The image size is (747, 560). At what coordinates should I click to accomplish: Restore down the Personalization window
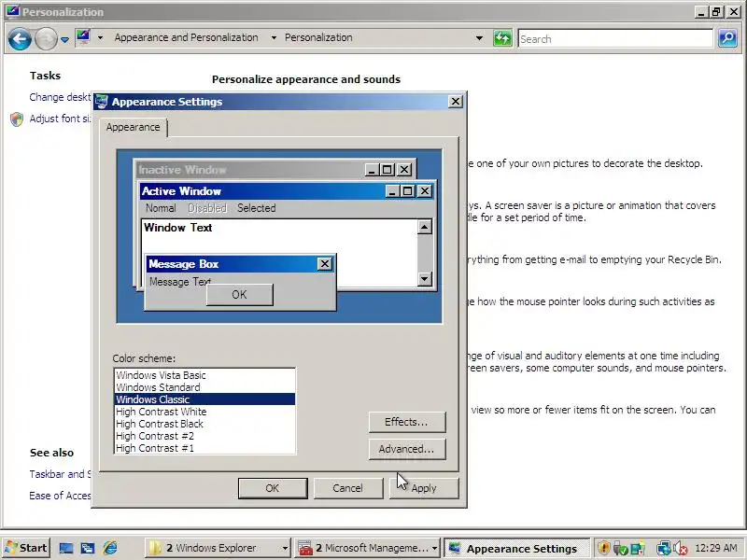pyautogui.click(x=716, y=12)
